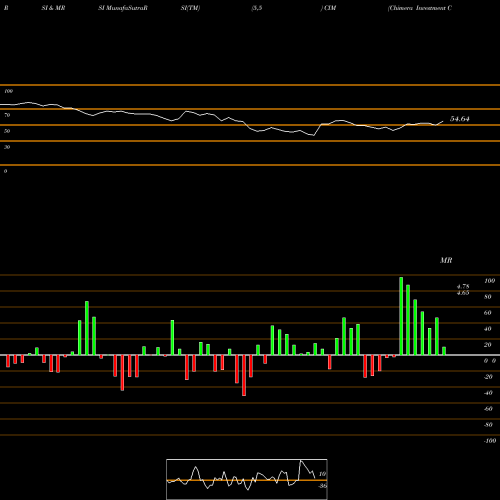The image size is (500, 500).
Task: Click the MR axis label -100
Action: click(490, 441)
